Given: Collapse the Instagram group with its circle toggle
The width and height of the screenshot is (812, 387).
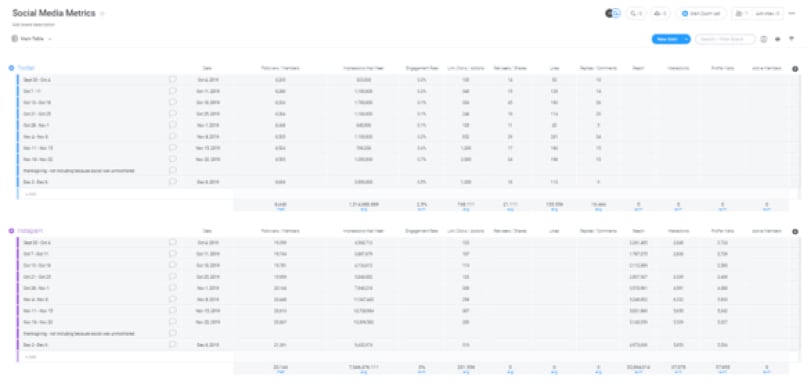Looking at the screenshot, I should (11, 231).
